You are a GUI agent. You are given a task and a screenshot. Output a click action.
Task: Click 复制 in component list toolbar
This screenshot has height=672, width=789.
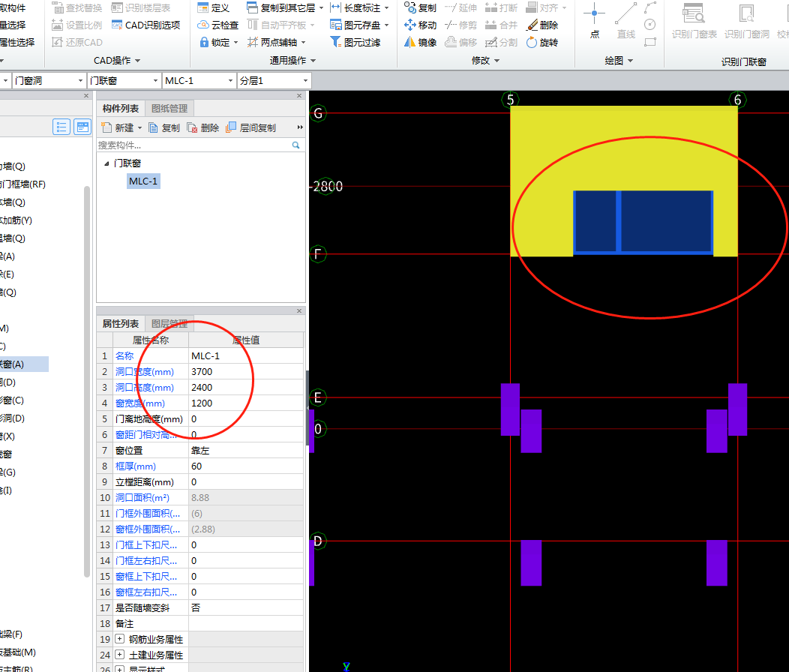click(164, 127)
